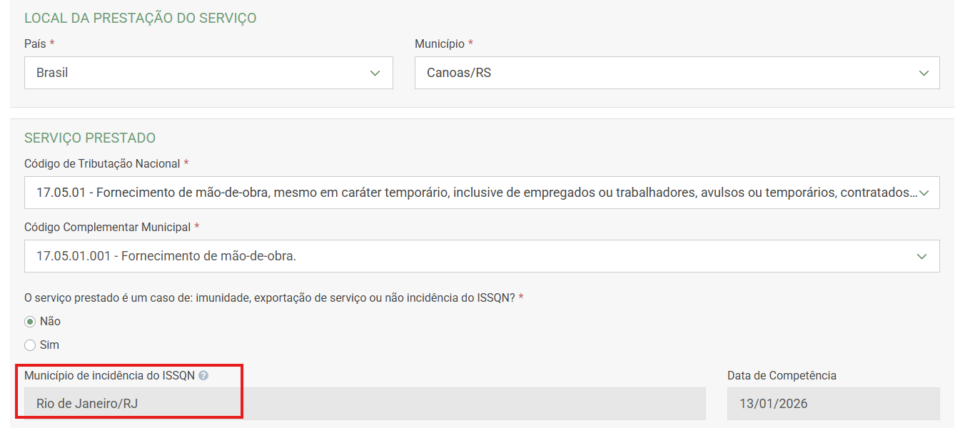Image resolution: width=980 pixels, height=428 pixels.
Task: Click the Data de Competência date field
Action: [x=832, y=404]
